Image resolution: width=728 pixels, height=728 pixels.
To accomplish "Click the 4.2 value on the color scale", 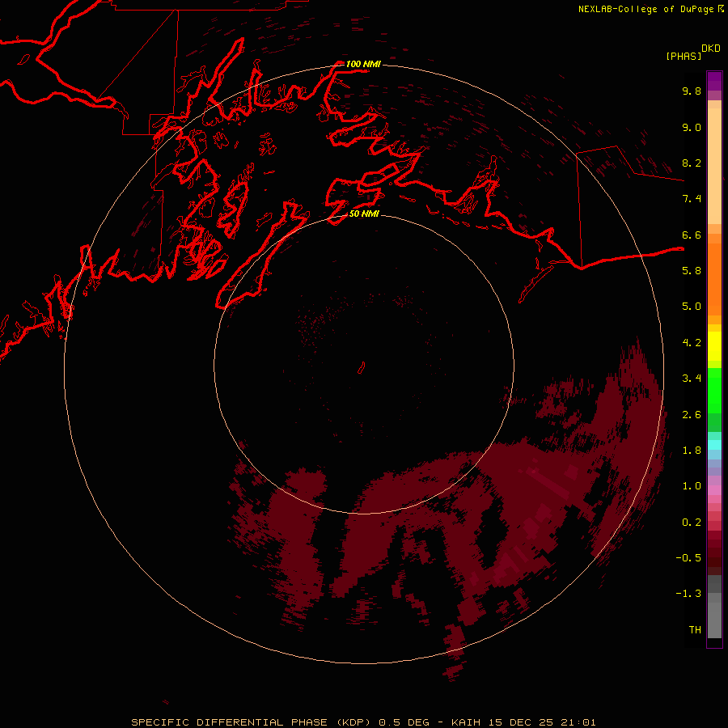I will tap(692, 343).
